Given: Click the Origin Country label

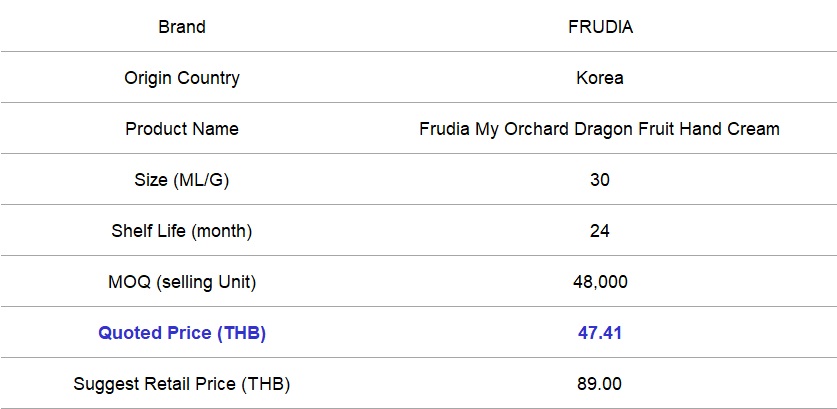Looking at the screenshot, I should point(182,78).
